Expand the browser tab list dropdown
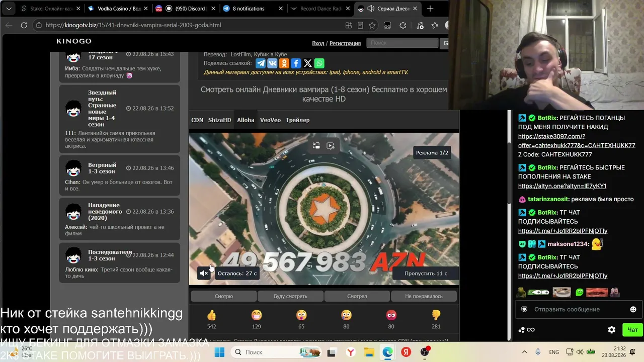 (8, 9)
